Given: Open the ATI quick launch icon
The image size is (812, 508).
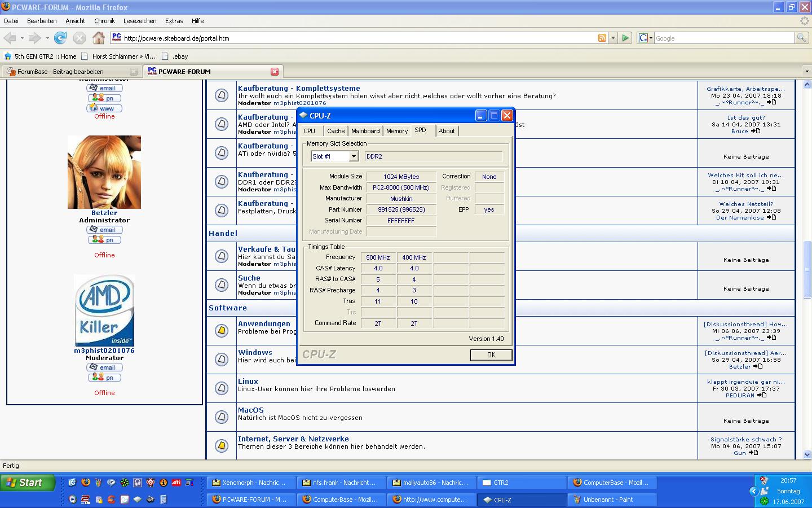Looking at the screenshot, I should coord(176,483).
